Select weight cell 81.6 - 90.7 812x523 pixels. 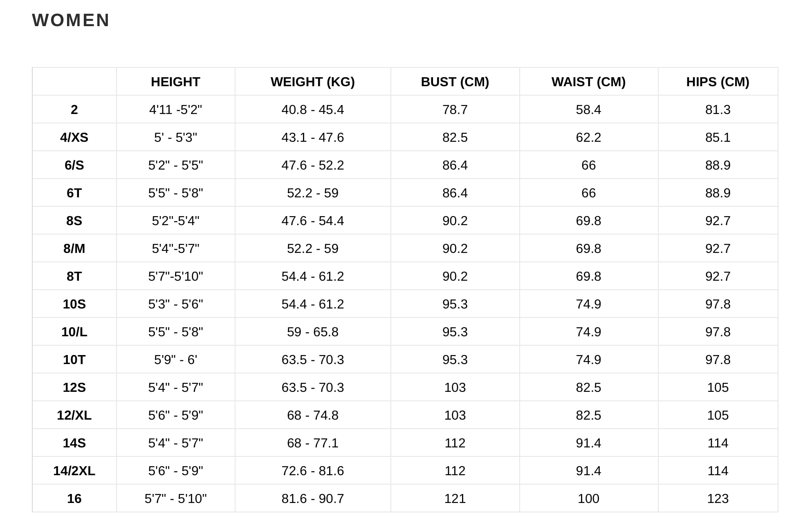pyautogui.click(x=313, y=498)
